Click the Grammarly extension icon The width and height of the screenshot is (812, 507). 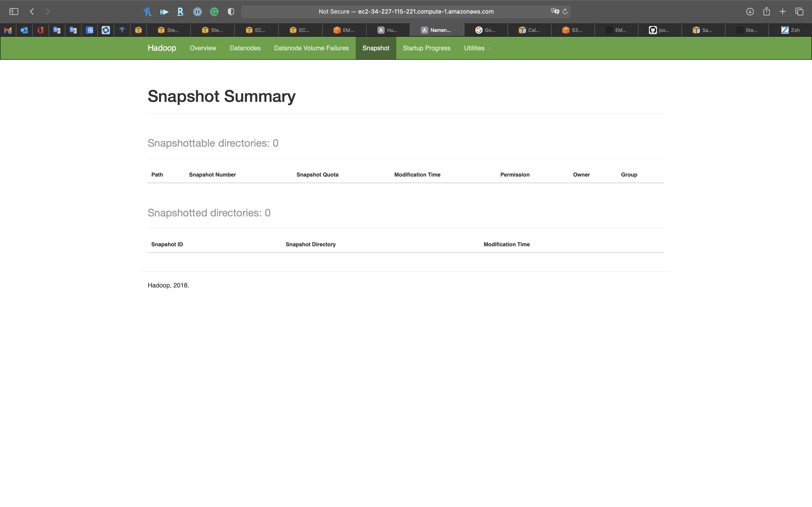214,12
